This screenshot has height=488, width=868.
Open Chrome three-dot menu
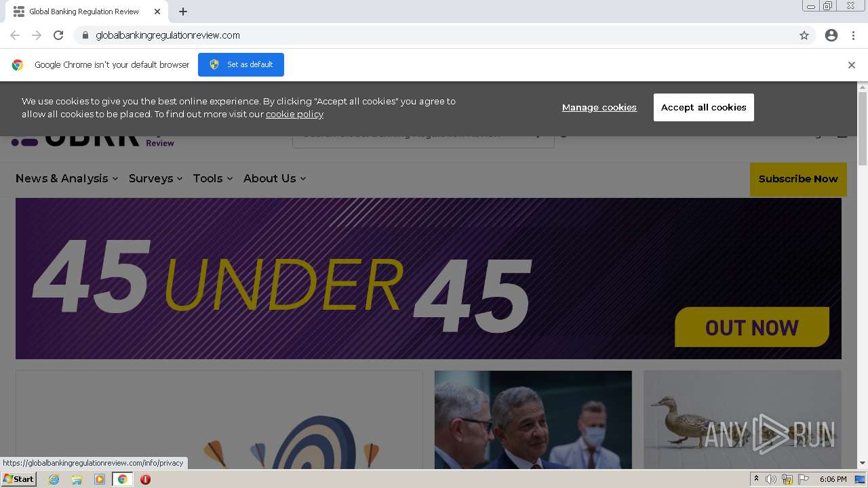pyautogui.click(x=853, y=35)
